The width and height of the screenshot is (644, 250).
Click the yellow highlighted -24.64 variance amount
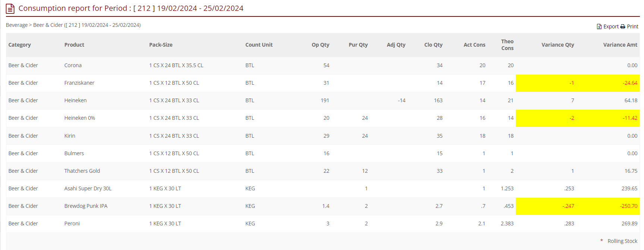tap(630, 83)
